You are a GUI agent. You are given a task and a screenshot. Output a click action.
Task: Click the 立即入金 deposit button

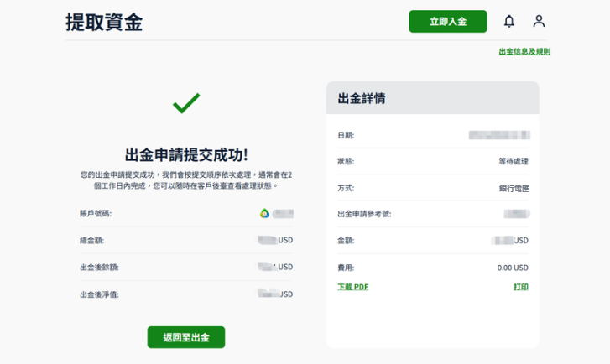[x=448, y=22]
